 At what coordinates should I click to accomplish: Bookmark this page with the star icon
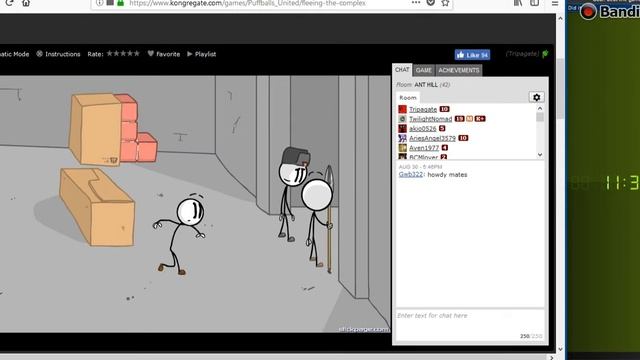pos(445,3)
